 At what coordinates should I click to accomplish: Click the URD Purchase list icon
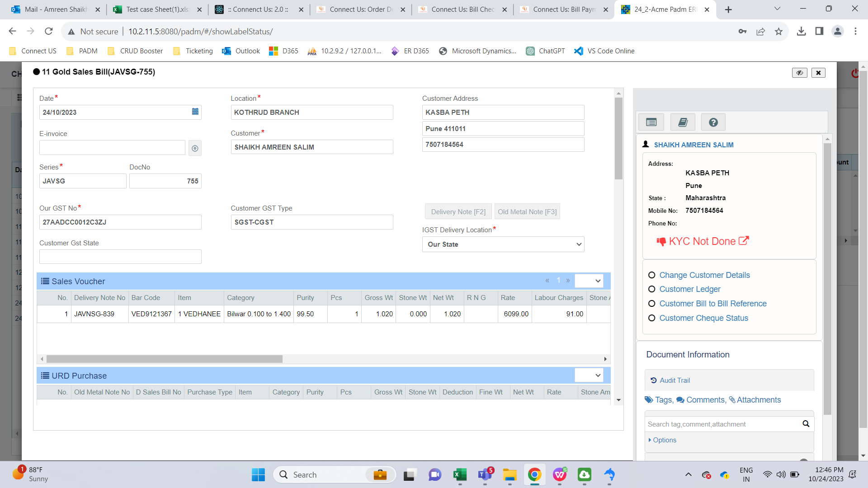pos(45,375)
